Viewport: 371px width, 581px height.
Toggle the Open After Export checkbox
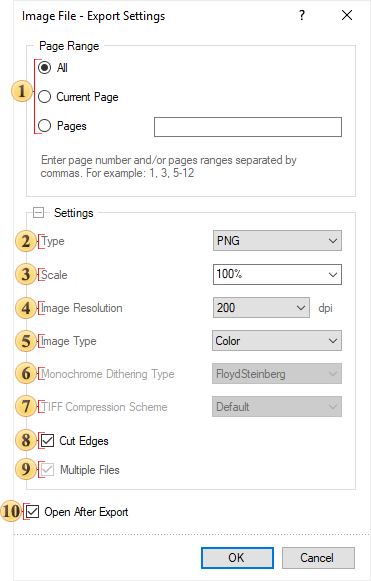coord(33,512)
